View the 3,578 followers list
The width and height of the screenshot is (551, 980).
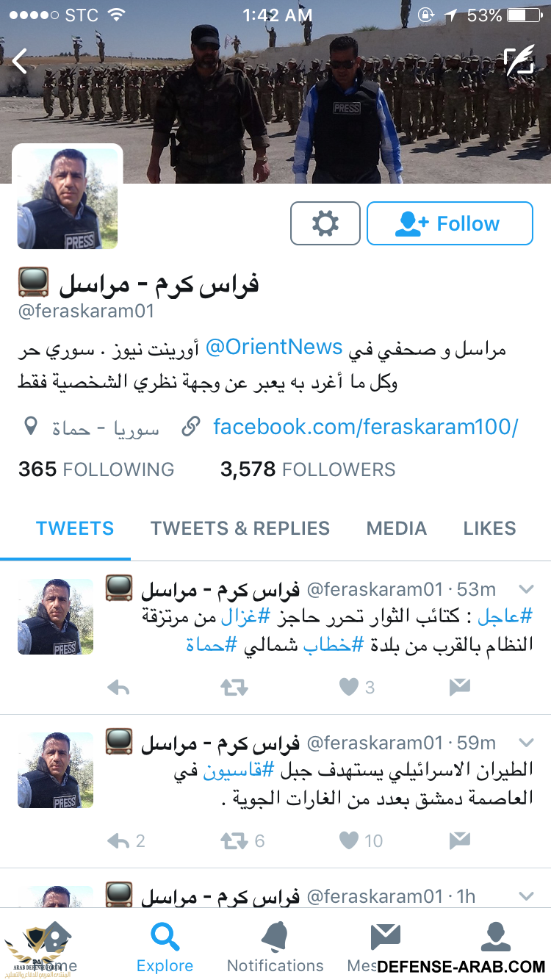pyautogui.click(x=308, y=469)
